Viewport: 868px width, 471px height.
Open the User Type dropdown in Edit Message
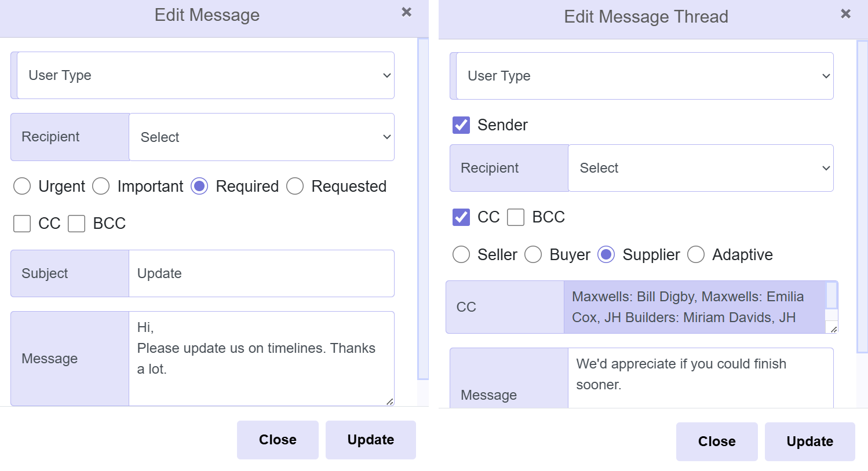[x=202, y=75]
